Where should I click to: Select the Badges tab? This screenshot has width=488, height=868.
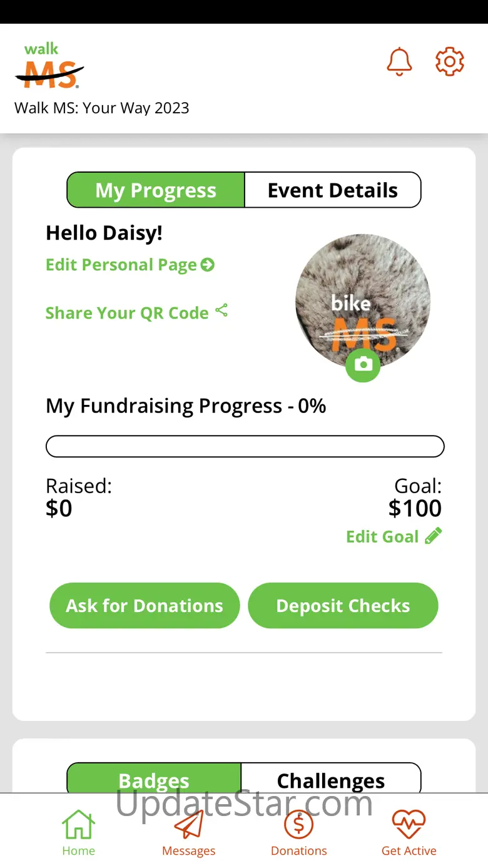tap(154, 779)
